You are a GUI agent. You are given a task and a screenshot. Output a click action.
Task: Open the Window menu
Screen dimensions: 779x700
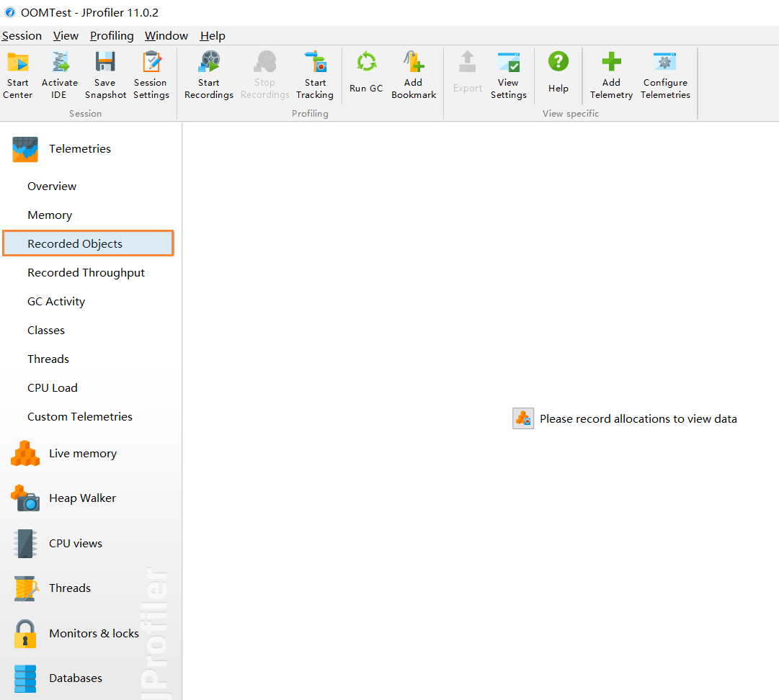pyautogui.click(x=166, y=36)
